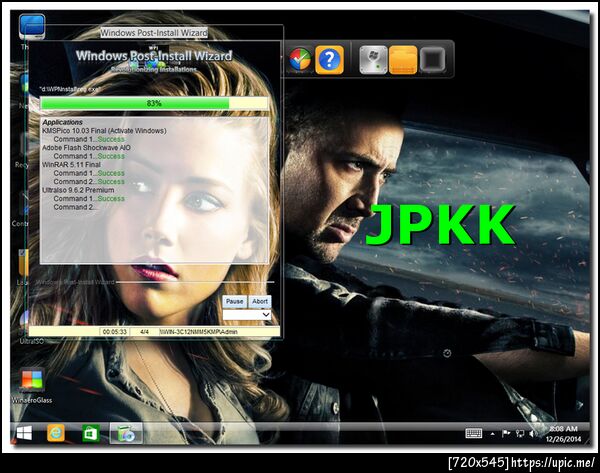Select the Adobe Flash Shockwave AIO entry
The width and height of the screenshot is (600, 473).
coord(86,148)
